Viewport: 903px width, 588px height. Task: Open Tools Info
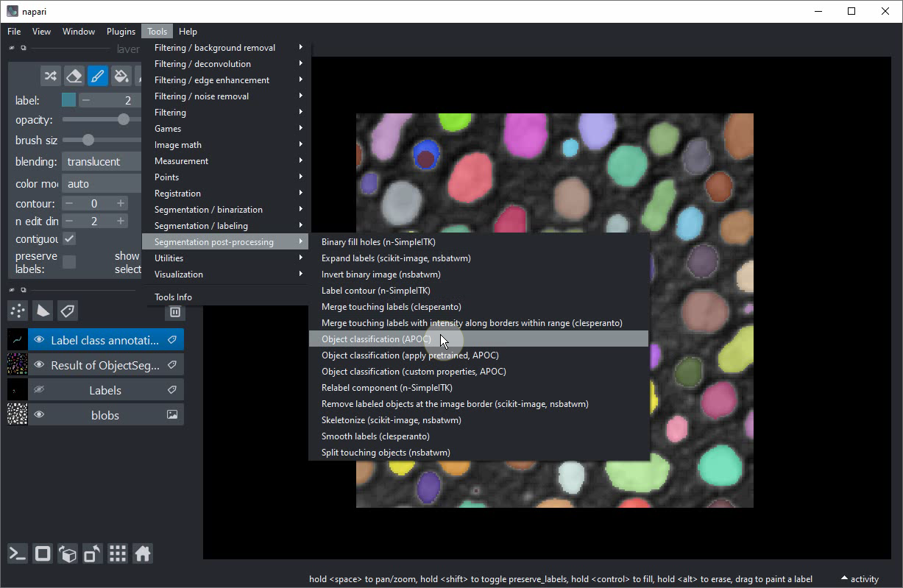click(173, 297)
